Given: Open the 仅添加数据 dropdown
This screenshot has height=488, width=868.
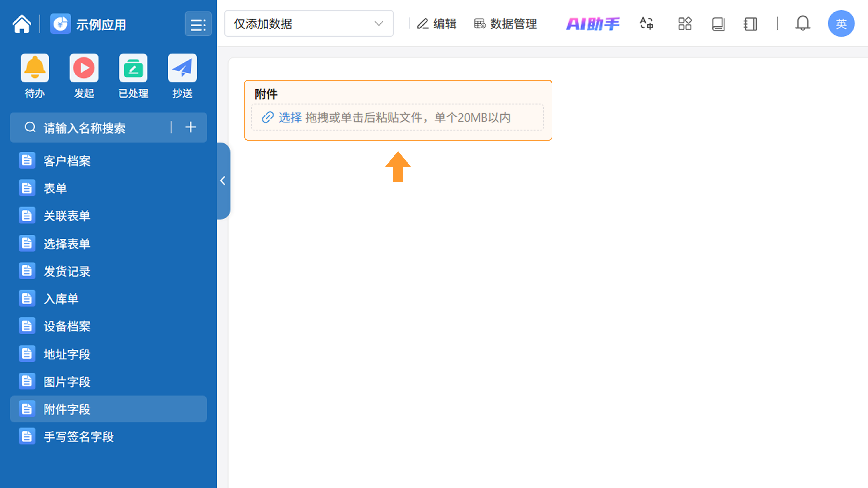Looking at the screenshot, I should click(x=309, y=23).
